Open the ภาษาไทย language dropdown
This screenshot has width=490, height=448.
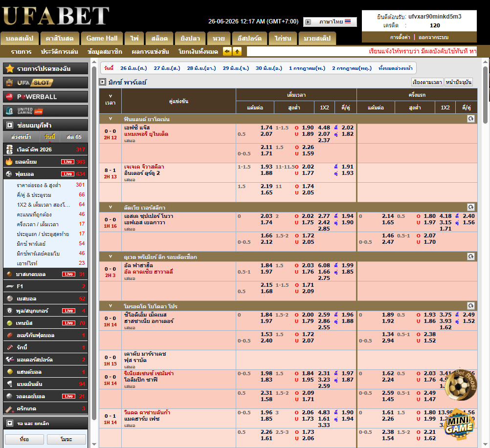[330, 21]
